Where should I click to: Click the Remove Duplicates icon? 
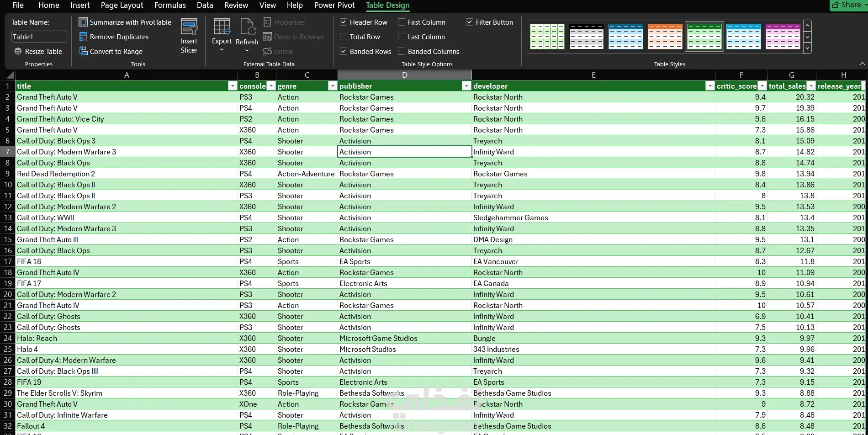click(x=83, y=37)
